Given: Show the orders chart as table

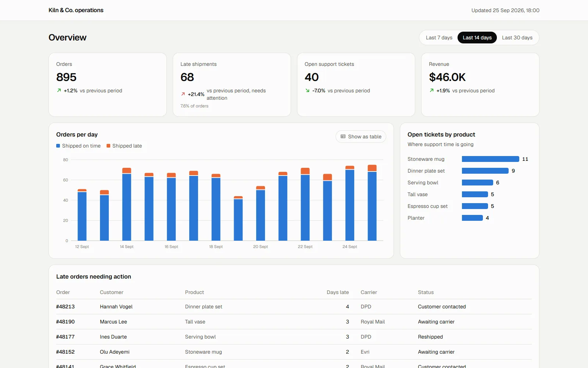Looking at the screenshot, I should tap(361, 137).
